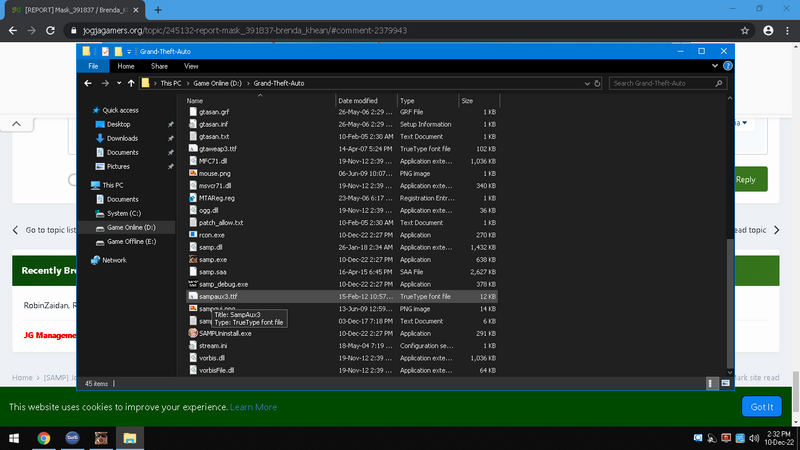Open Downloads in navigation pane

point(122,138)
